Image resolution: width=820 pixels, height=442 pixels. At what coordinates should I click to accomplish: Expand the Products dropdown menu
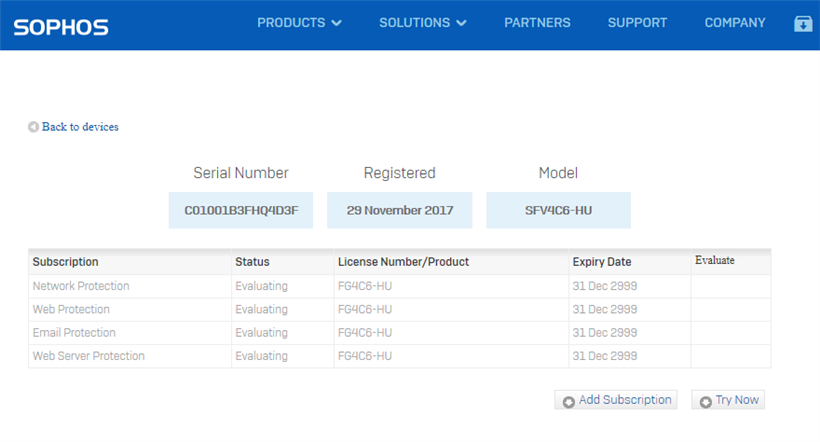pos(299,23)
